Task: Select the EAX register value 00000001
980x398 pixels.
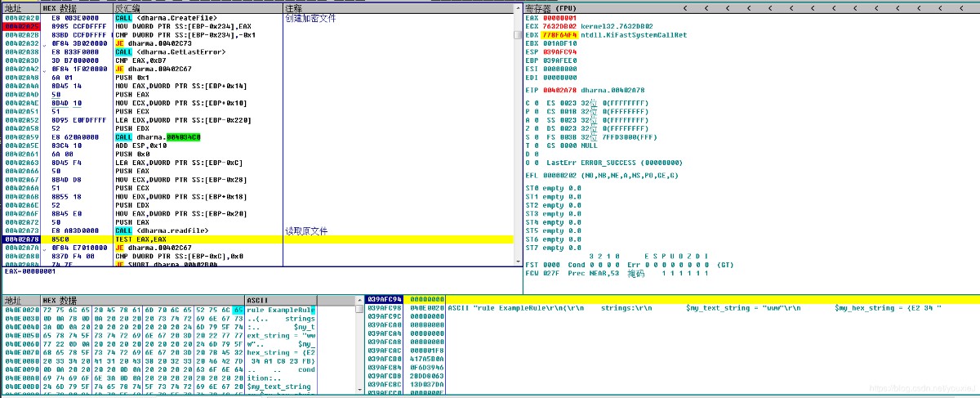Action: [x=559, y=18]
